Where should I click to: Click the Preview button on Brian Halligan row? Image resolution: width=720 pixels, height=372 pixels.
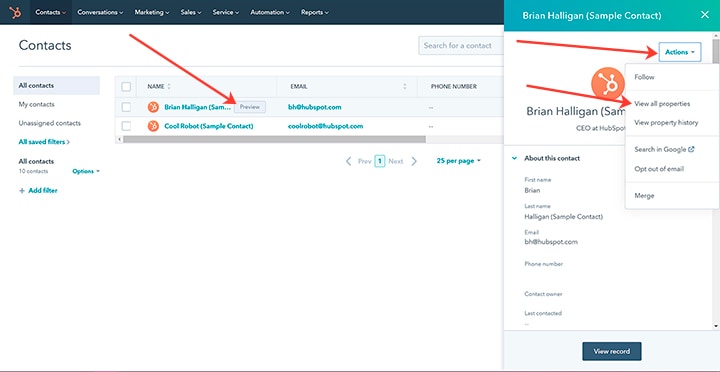250,107
